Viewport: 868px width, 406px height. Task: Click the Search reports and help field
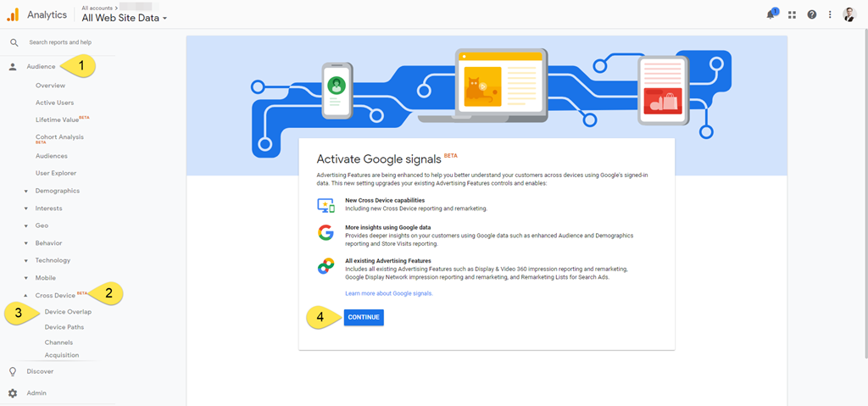(60, 42)
